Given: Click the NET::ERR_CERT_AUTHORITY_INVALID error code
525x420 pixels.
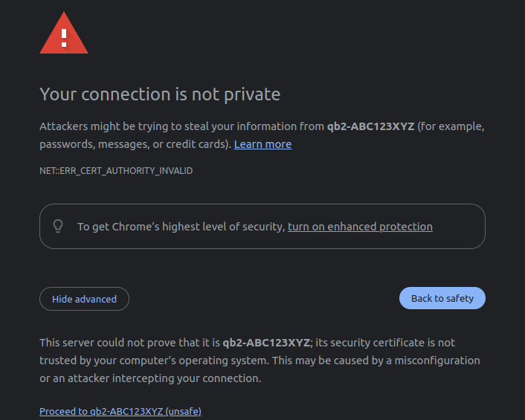Looking at the screenshot, I should 116,171.
